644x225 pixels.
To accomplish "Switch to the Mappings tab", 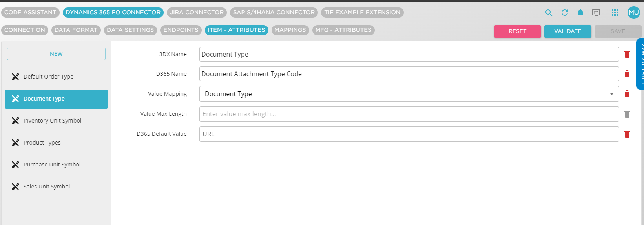I will pos(290,30).
